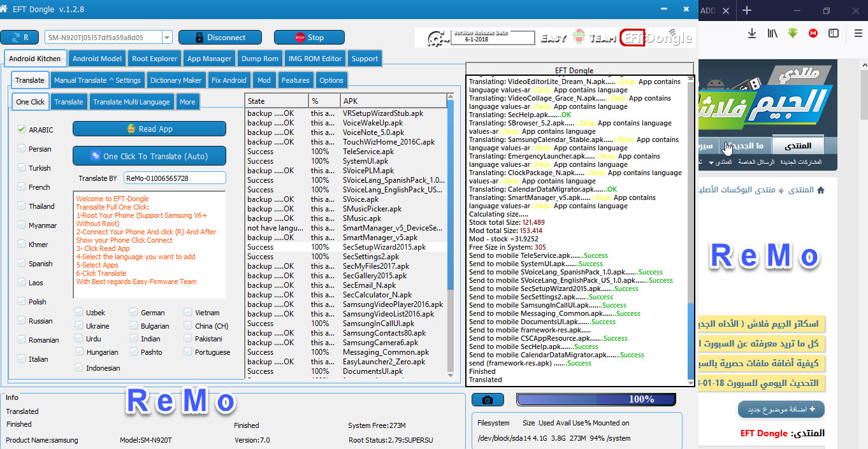Select the Features sub-tab

[x=295, y=80]
